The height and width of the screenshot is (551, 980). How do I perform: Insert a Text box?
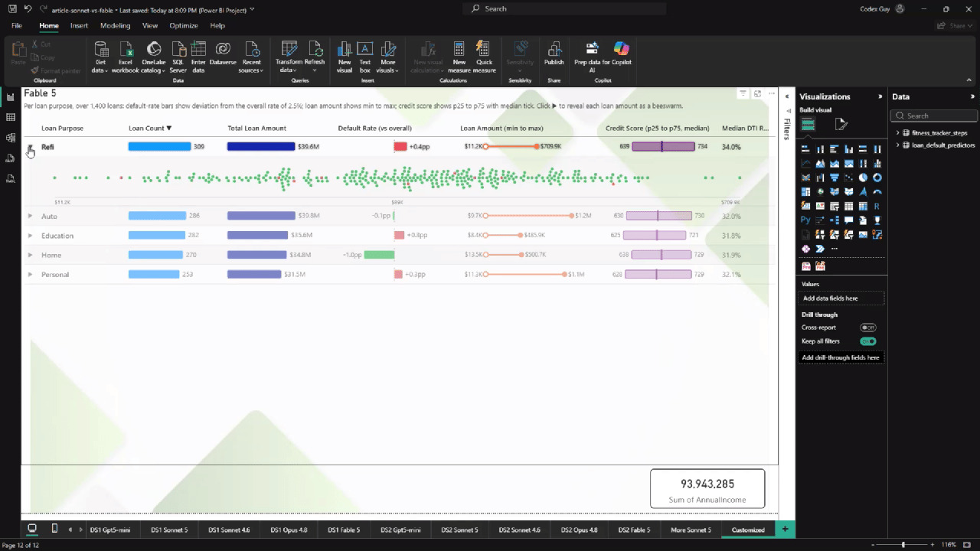365,56
